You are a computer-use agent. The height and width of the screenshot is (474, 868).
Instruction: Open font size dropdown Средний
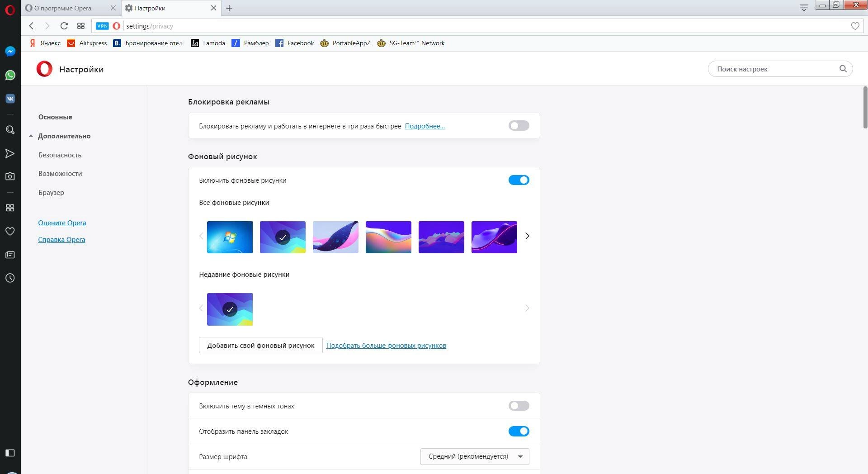[475, 456]
